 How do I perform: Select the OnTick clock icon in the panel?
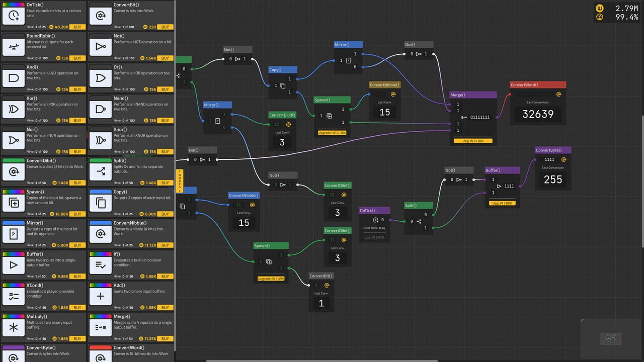coord(13,15)
